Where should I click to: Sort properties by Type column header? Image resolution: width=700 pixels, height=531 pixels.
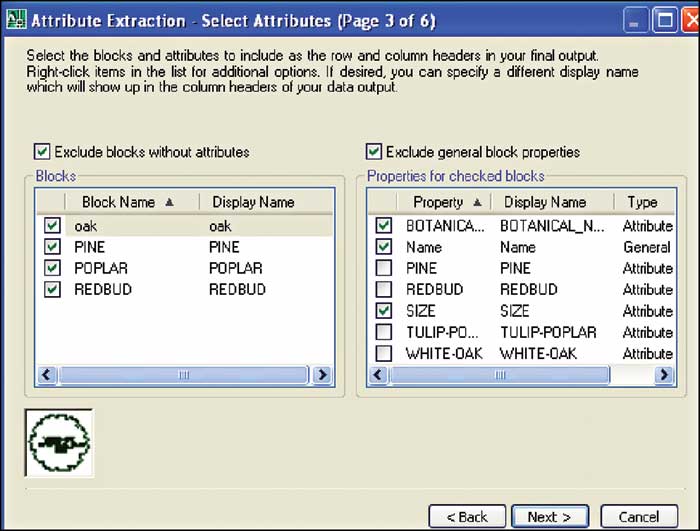pyautogui.click(x=642, y=202)
